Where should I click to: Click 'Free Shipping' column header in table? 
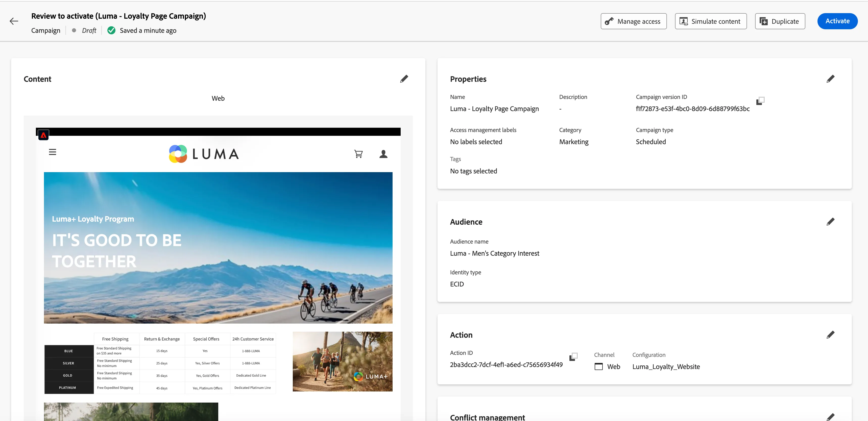tap(115, 339)
